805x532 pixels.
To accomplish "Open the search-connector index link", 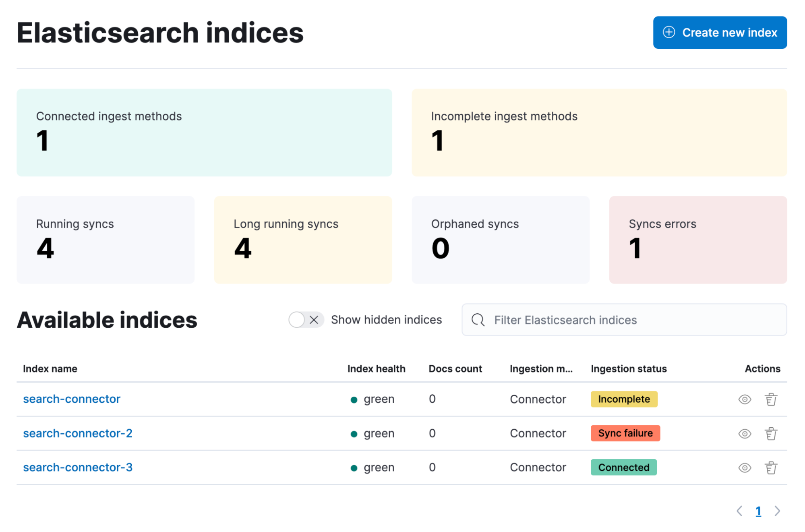I will click(x=72, y=399).
